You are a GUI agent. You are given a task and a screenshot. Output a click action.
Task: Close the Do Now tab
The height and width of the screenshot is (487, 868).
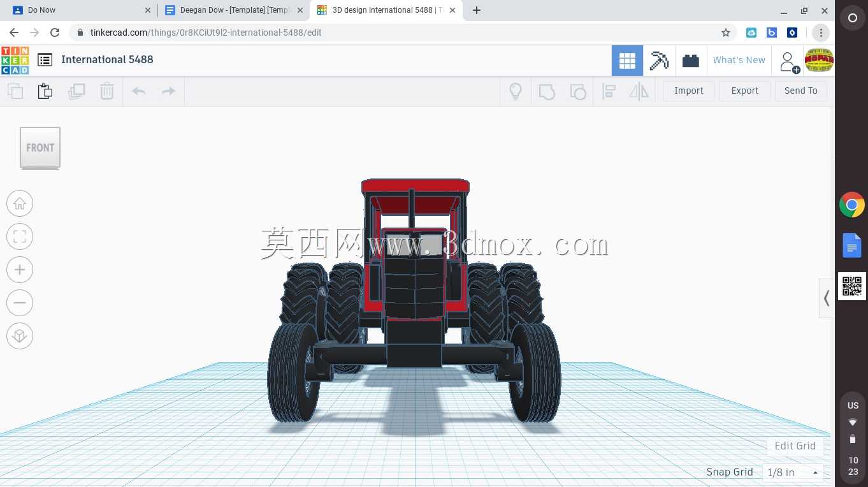point(148,10)
